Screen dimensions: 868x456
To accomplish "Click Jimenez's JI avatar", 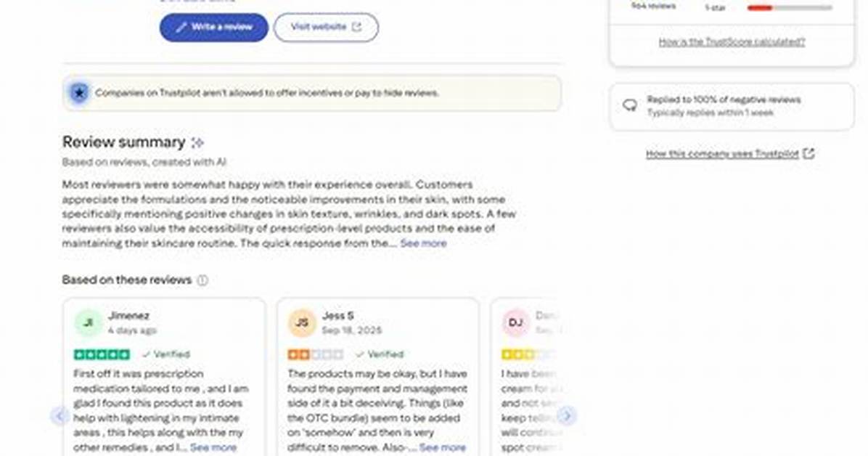I will tap(88, 322).
